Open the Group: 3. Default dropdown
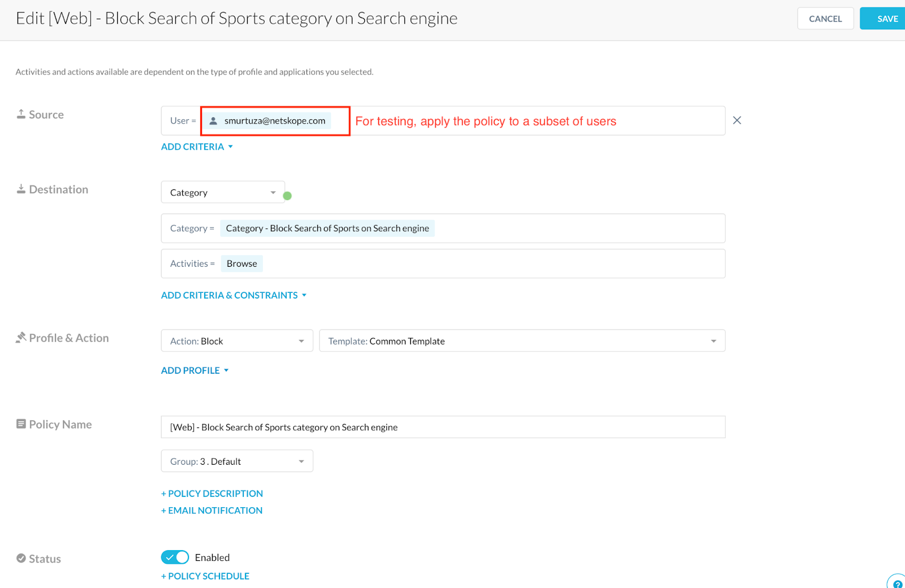 pos(237,461)
